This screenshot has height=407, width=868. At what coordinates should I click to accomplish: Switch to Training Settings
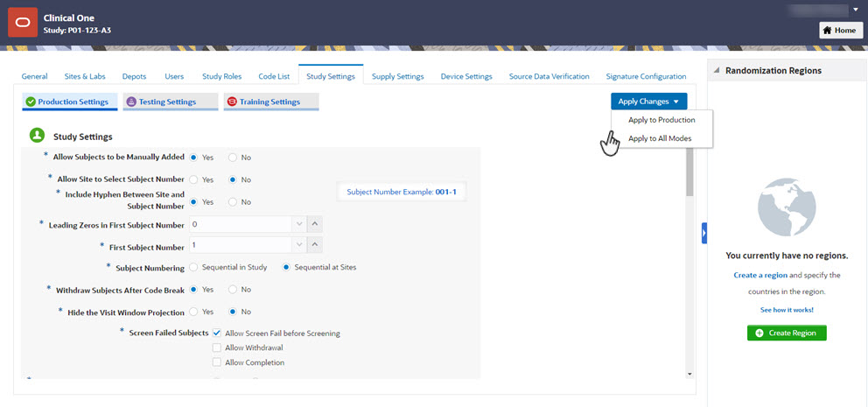271,102
